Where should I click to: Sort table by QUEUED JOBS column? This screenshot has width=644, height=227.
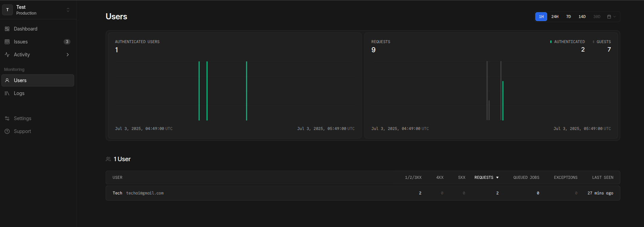[x=526, y=177]
